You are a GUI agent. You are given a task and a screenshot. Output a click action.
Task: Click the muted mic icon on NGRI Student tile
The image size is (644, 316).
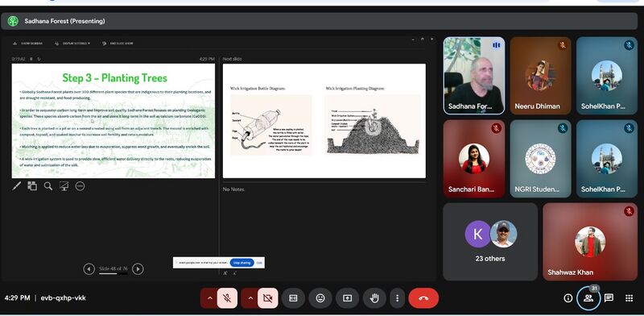[562, 128]
